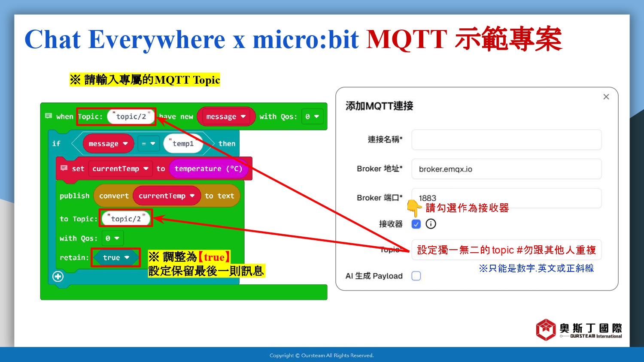
Task: Open the Qos dropdown in the when block
Action: click(312, 117)
